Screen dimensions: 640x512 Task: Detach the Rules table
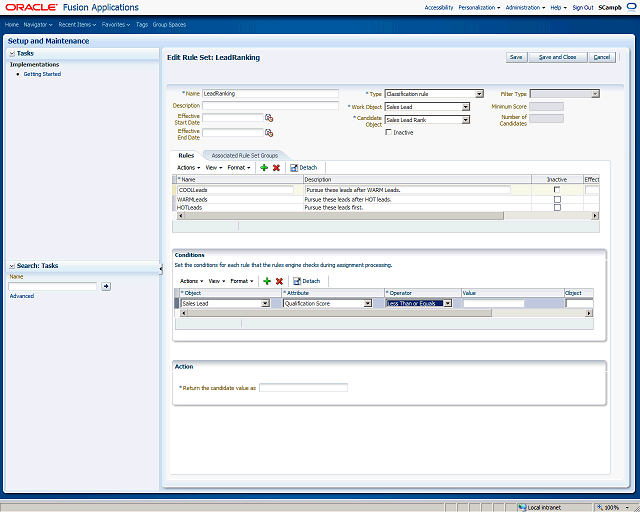coord(303,167)
